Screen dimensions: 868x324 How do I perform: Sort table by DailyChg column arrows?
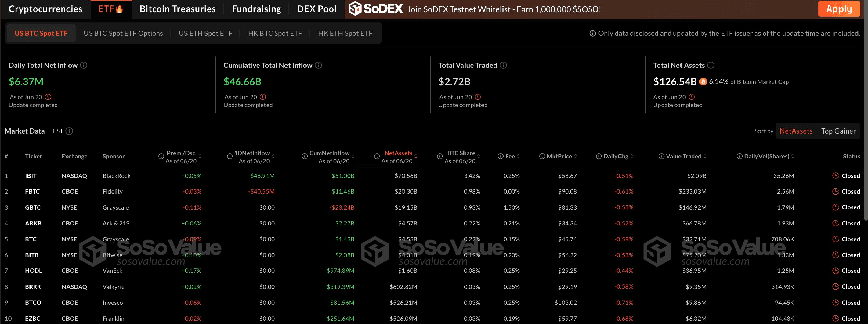pos(632,156)
